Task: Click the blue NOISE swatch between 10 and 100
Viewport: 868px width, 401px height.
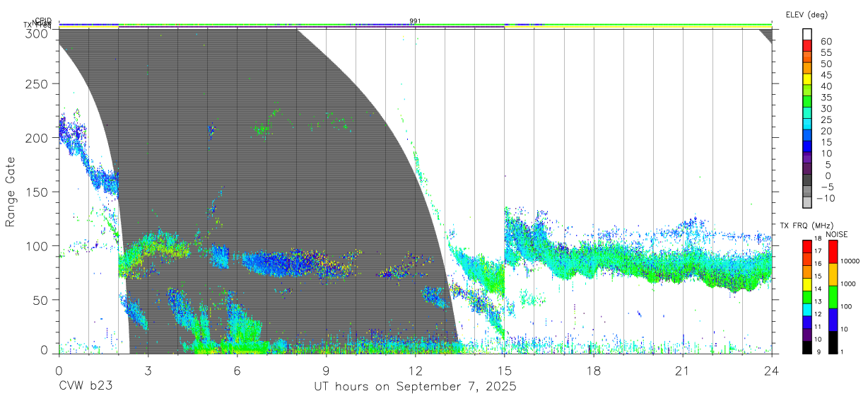Action: coord(833,318)
